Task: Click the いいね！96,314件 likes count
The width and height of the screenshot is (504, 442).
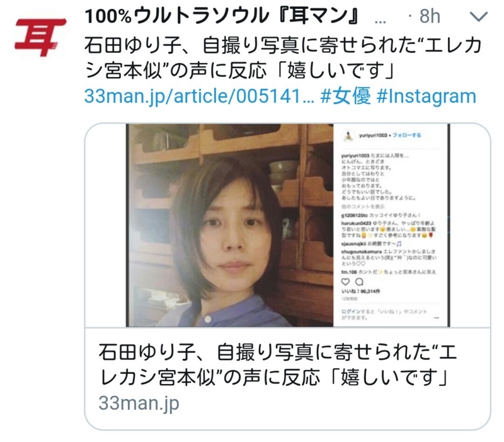Action: click(x=360, y=291)
